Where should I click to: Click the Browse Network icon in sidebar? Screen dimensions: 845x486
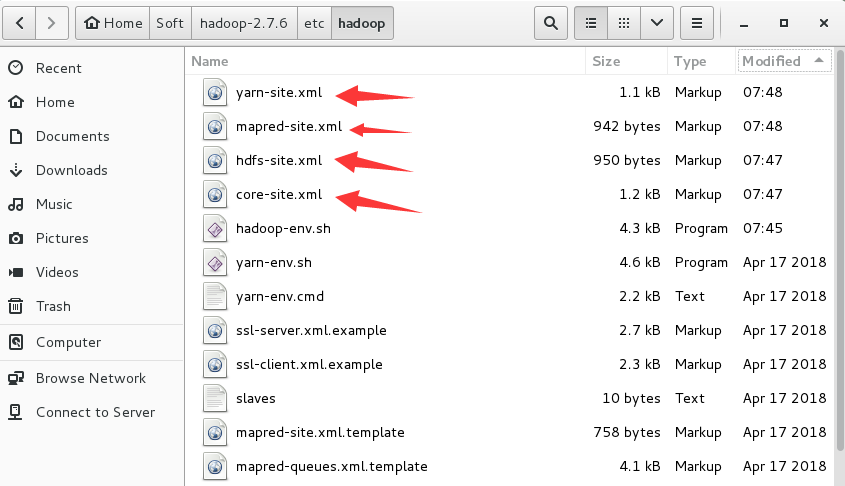[16, 378]
